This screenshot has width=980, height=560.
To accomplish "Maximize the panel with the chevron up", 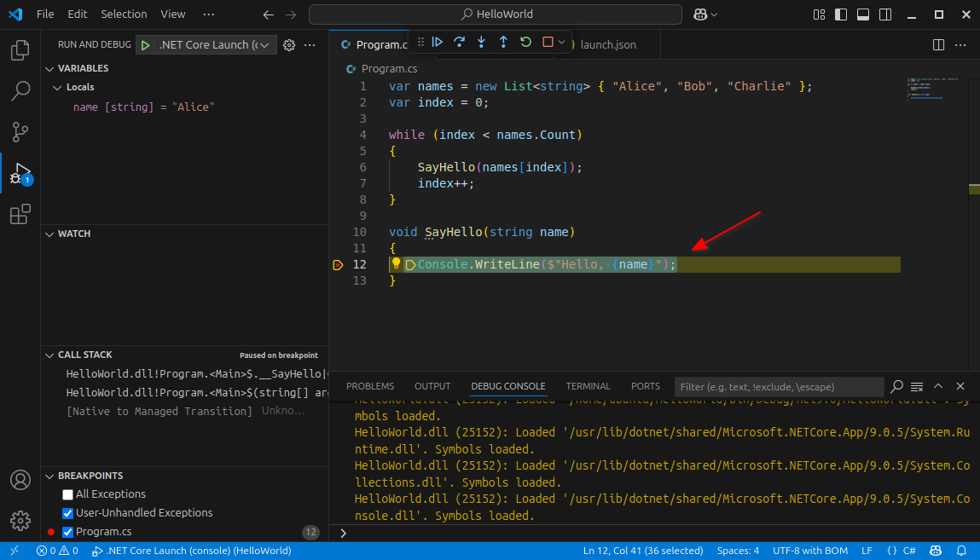I will tap(938, 386).
